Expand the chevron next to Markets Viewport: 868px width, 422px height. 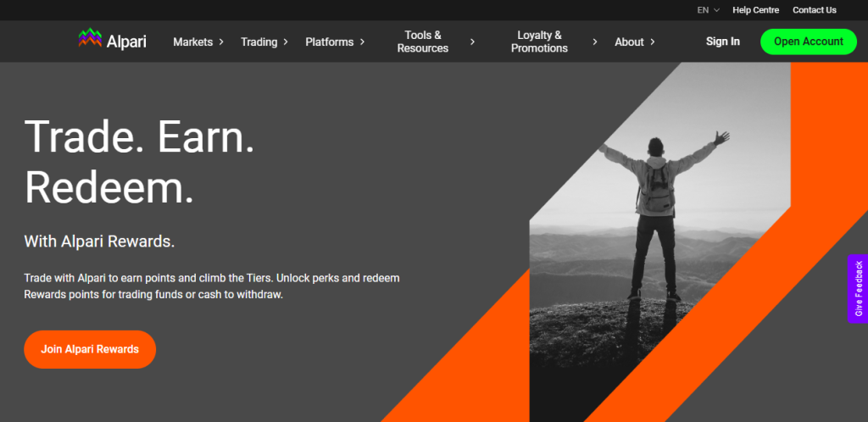coord(221,42)
